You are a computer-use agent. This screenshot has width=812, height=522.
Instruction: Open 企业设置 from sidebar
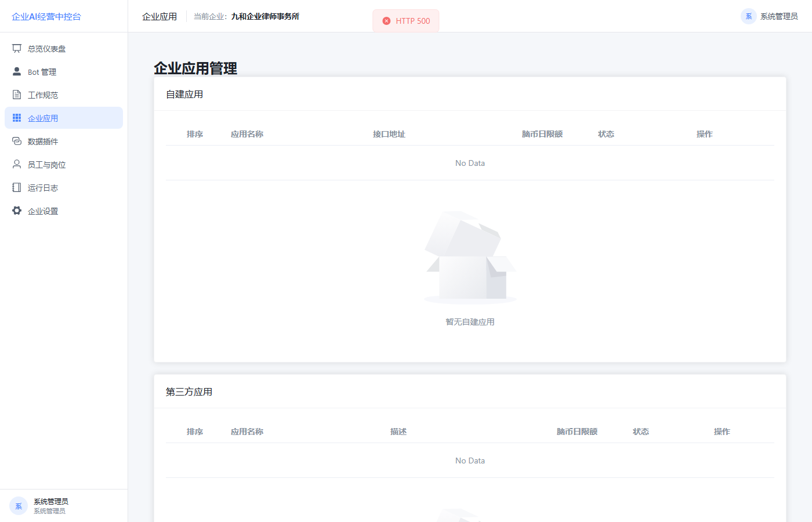click(x=64, y=211)
